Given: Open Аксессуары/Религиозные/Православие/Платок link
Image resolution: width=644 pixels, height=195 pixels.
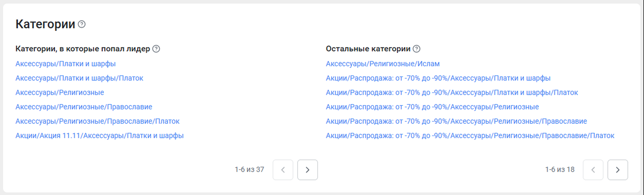Looking at the screenshot, I should coord(97,121).
